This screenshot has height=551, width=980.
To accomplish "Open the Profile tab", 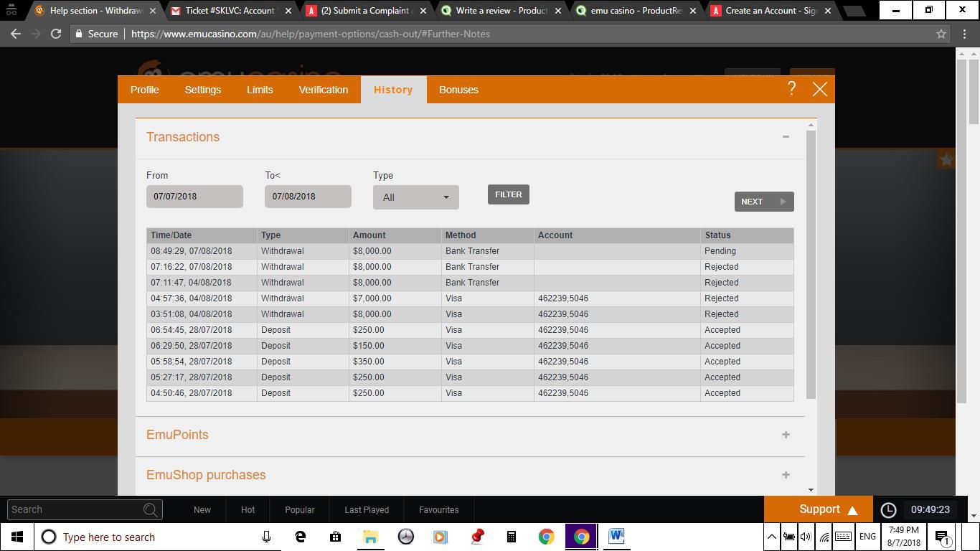I will (145, 90).
